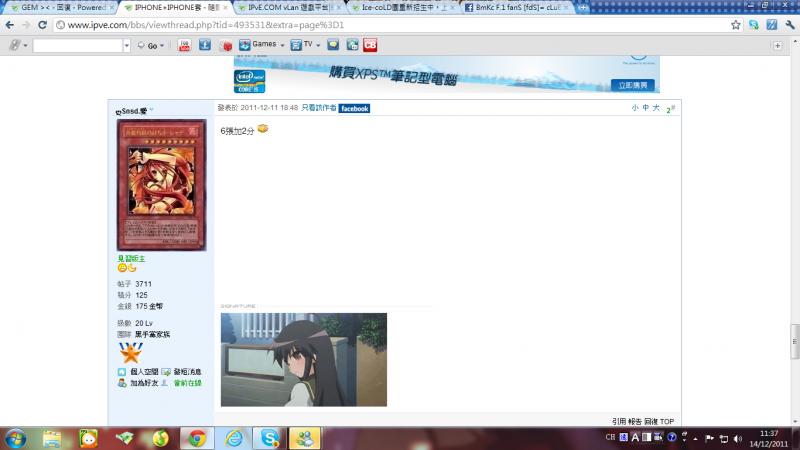
Task: Open the YouTube toolbar icon
Action: pyautogui.click(x=184, y=45)
